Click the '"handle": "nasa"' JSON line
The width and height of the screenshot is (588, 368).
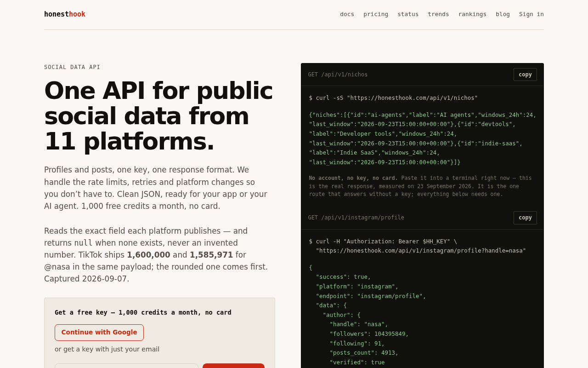click(x=359, y=324)
